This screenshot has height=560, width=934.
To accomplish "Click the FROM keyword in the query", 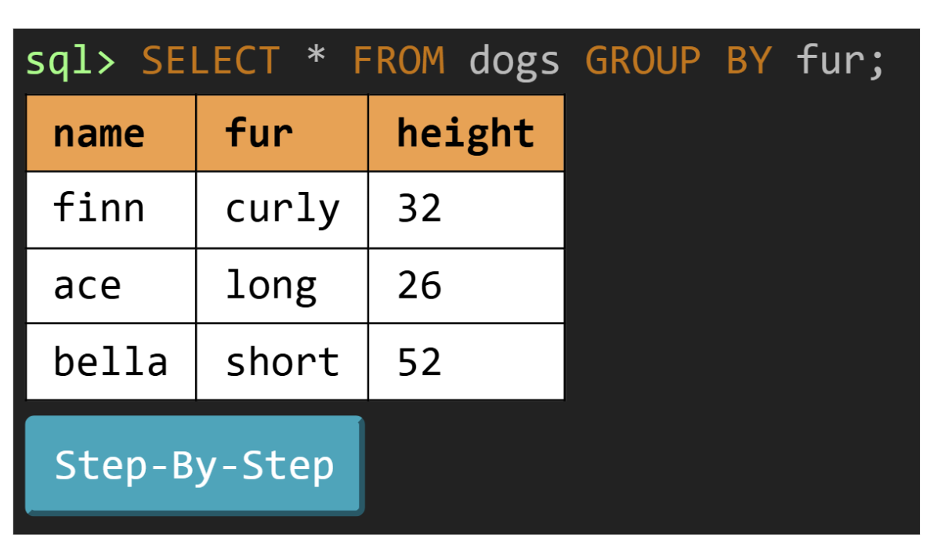I will 399,61.
